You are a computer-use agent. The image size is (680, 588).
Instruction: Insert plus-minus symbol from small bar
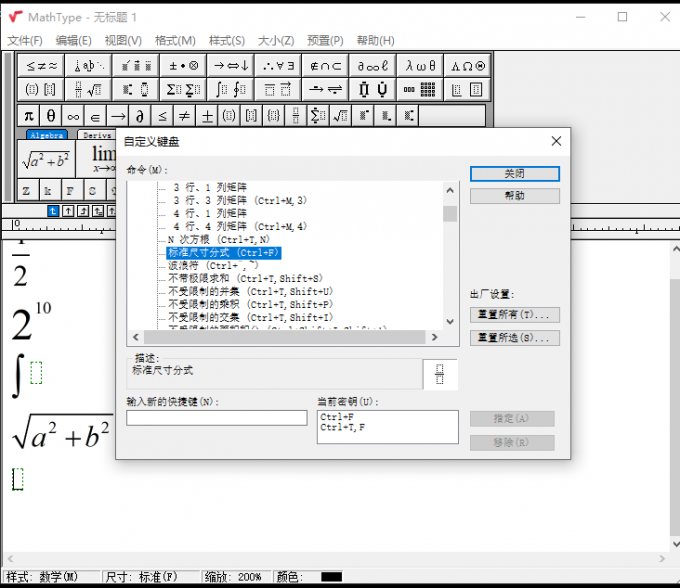(207, 116)
